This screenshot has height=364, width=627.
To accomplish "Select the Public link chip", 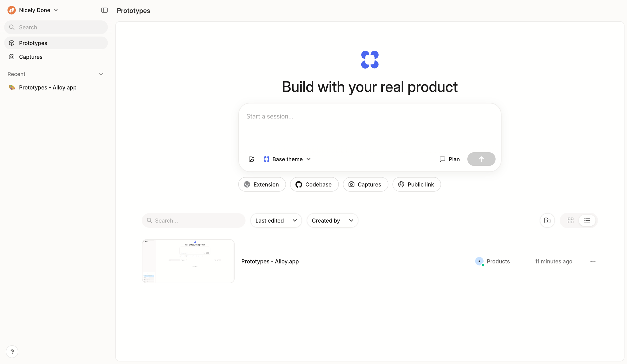I will 416,184.
